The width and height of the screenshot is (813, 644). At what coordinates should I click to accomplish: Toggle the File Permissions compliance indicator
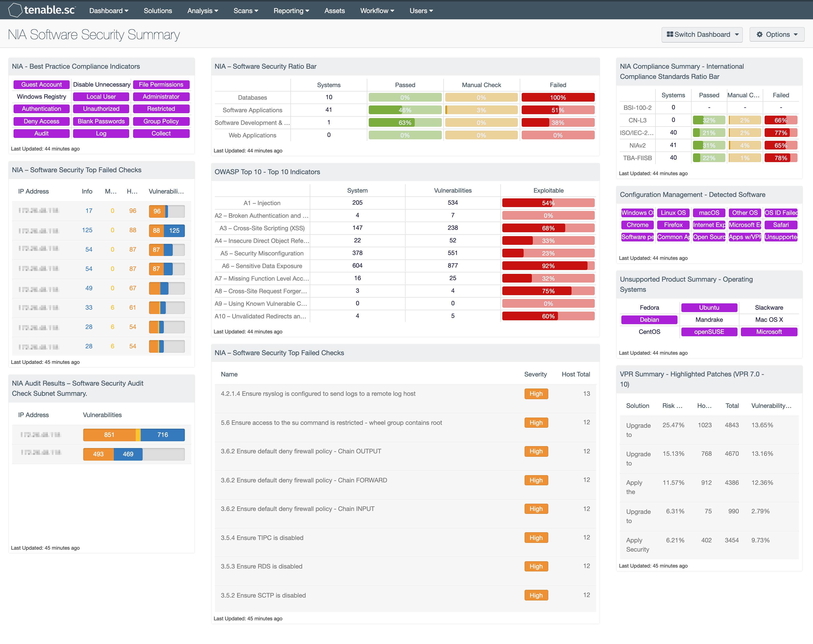pos(161,84)
